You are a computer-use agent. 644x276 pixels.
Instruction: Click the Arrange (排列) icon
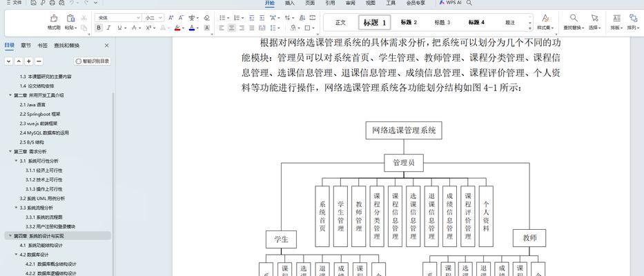633,18
